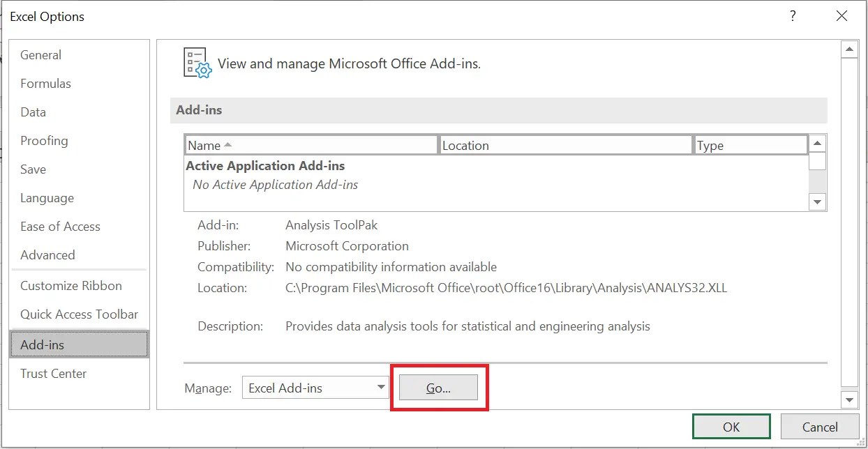Open the Proofing options section
Image resolution: width=868 pixels, height=449 pixels.
pos(45,140)
